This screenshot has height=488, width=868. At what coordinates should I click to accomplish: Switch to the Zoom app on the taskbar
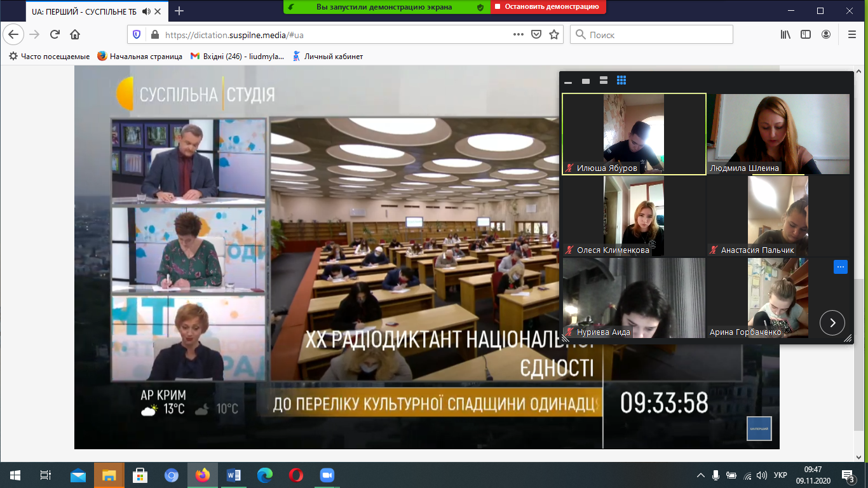327,475
